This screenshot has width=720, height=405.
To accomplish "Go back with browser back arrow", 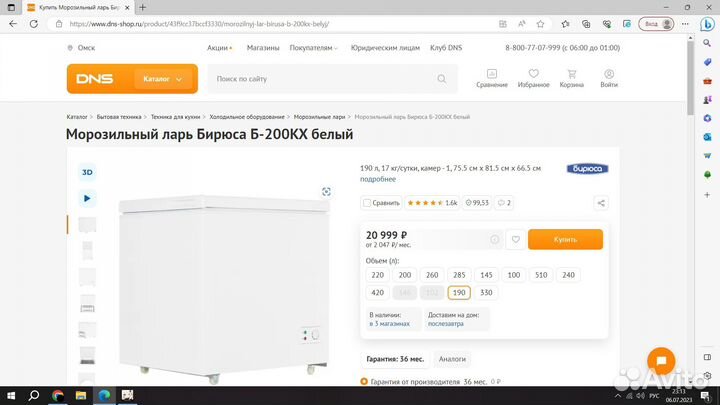I will coord(13,24).
